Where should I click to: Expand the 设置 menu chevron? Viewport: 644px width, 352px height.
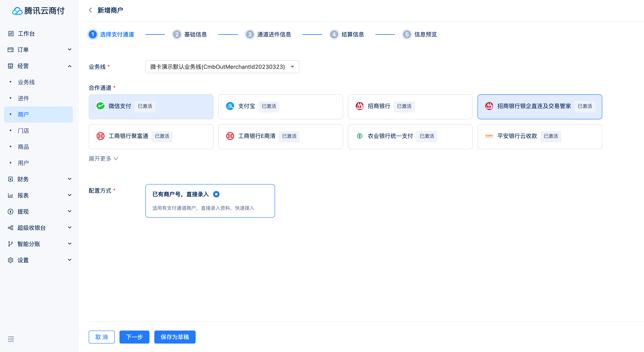pyautogui.click(x=70, y=260)
